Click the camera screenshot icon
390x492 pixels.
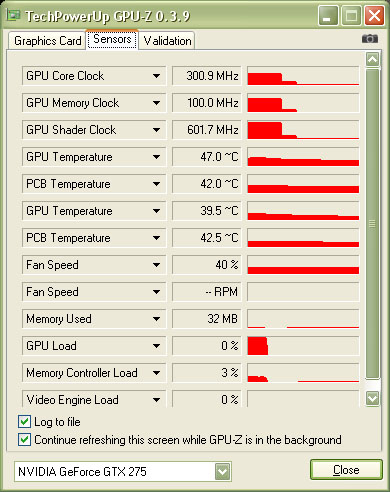(x=370, y=39)
